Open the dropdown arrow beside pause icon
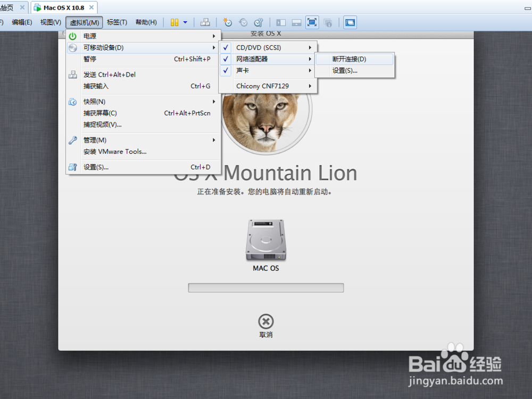532x399 pixels. click(185, 22)
